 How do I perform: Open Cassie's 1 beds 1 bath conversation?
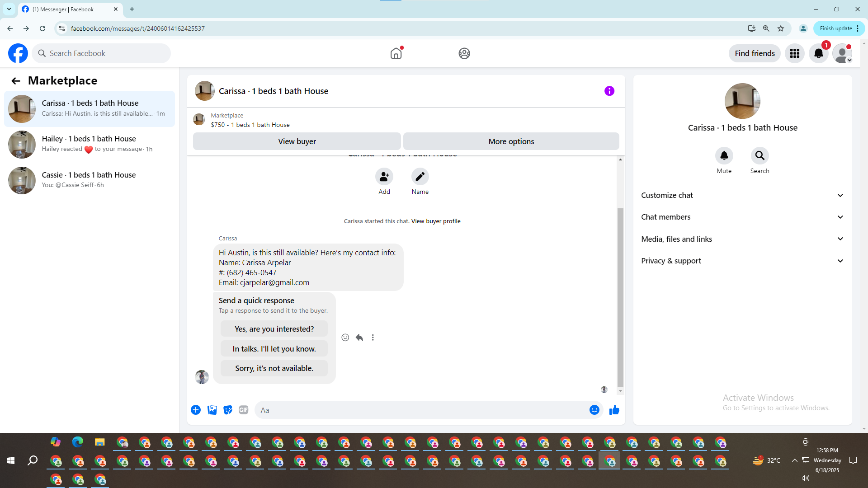[89, 180]
